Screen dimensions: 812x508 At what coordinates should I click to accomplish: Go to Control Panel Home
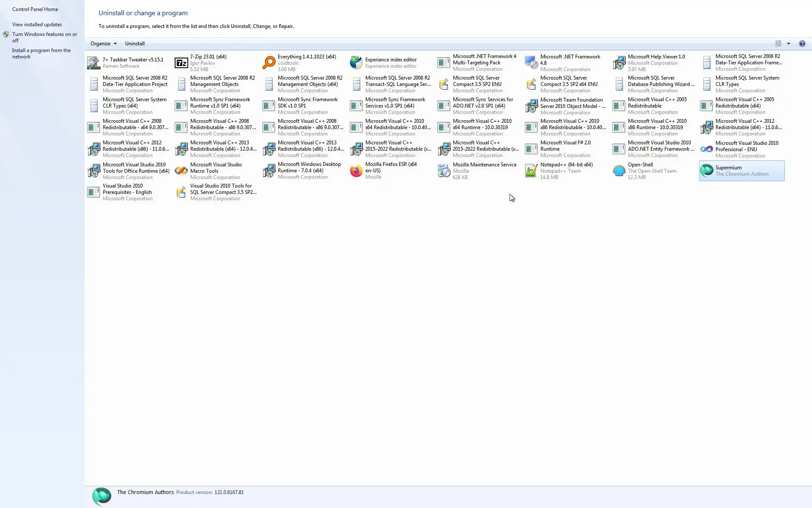coord(35,9)
